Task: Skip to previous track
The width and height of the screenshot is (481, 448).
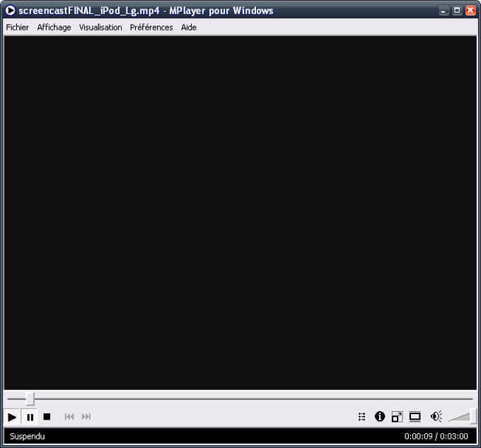Action: pyautogui.click(x=69, y=417)
